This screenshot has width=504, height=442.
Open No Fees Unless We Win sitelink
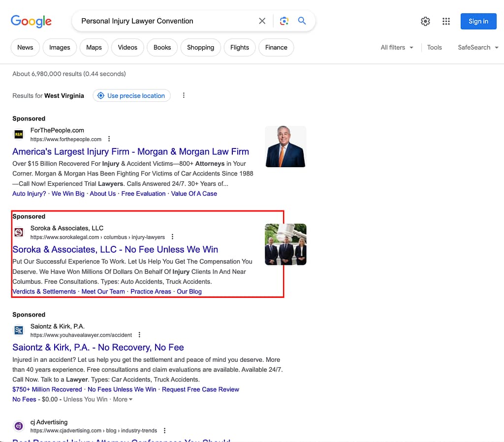(122, 389)
